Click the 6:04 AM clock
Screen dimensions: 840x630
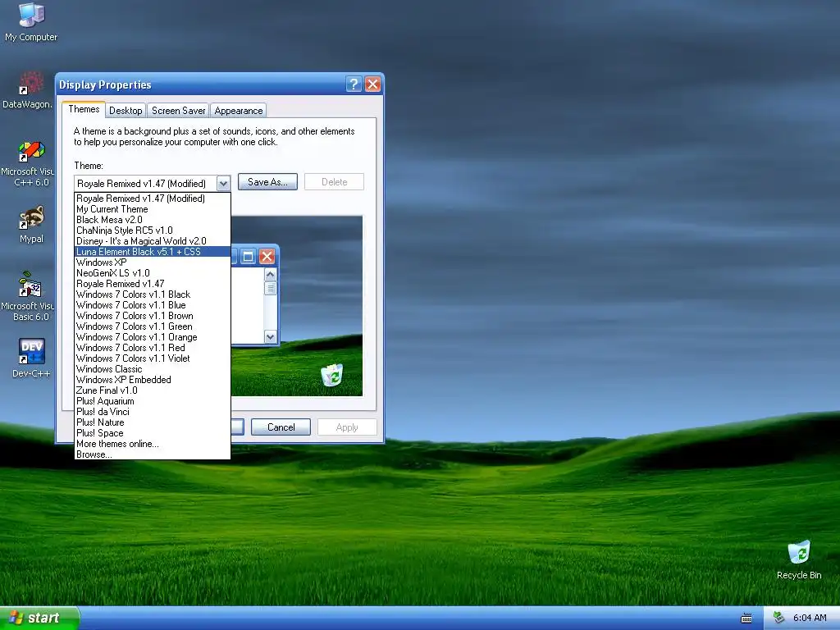click(x=810, y=618)
